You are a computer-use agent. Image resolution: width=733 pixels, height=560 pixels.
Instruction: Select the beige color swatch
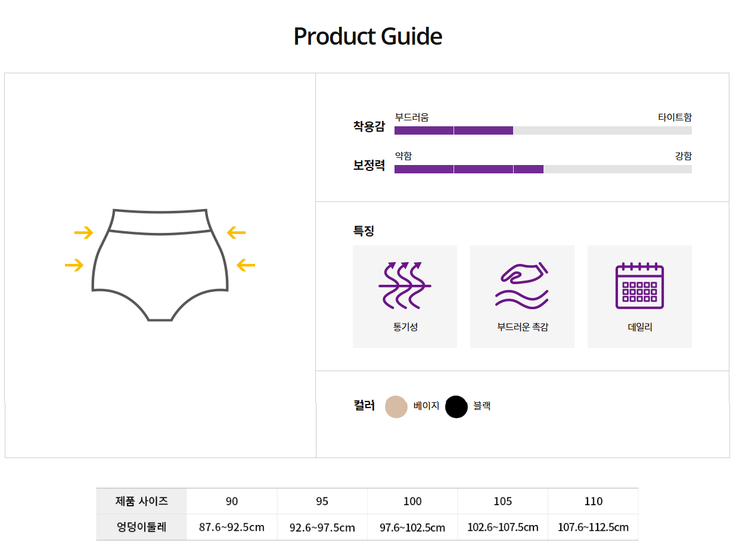(396, 407)
